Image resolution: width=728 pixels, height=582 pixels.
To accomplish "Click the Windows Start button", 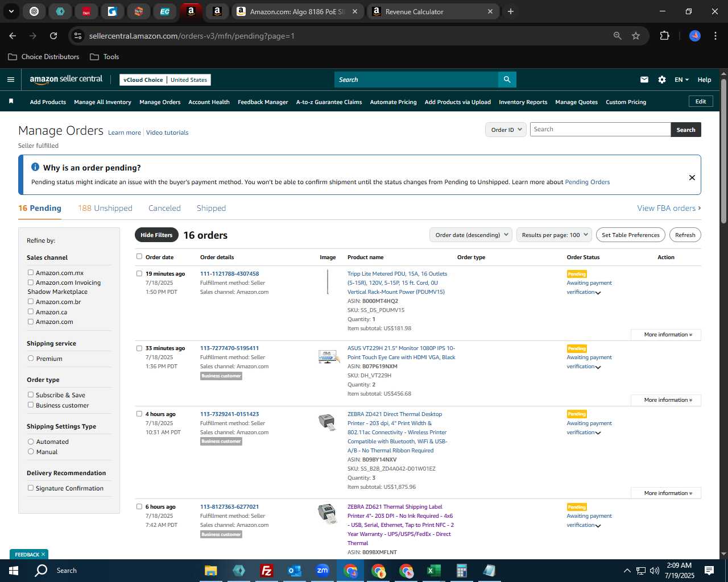I will click(x=14, y=571).
